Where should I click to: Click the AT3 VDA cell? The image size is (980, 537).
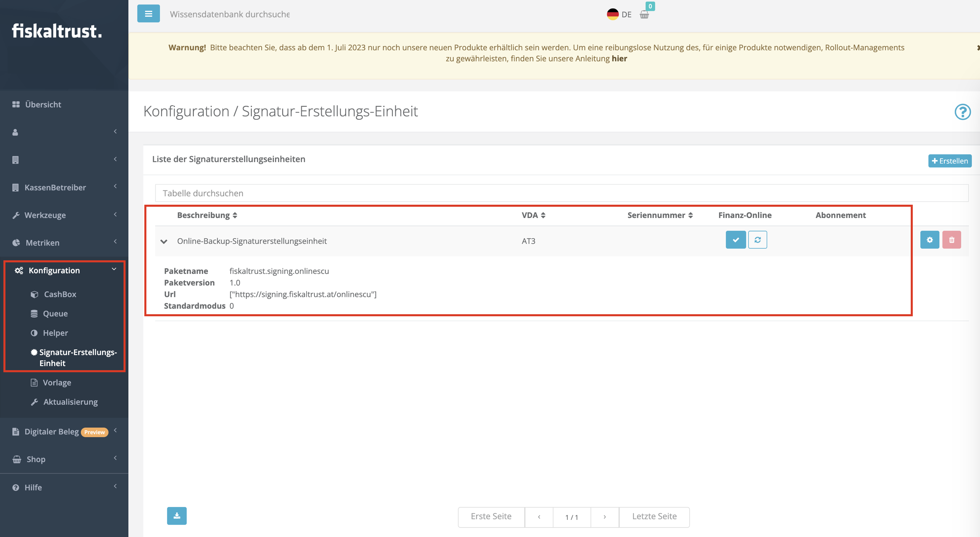529,241
